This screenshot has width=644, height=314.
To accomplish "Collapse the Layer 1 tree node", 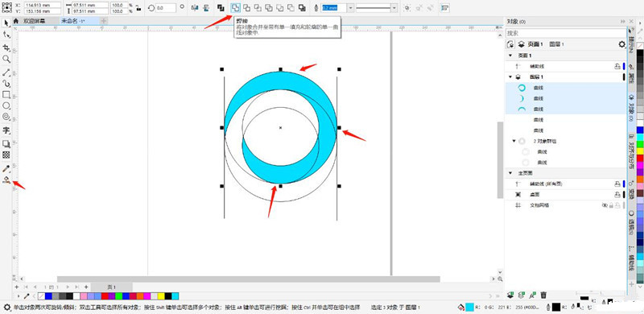I will point(510,76).
